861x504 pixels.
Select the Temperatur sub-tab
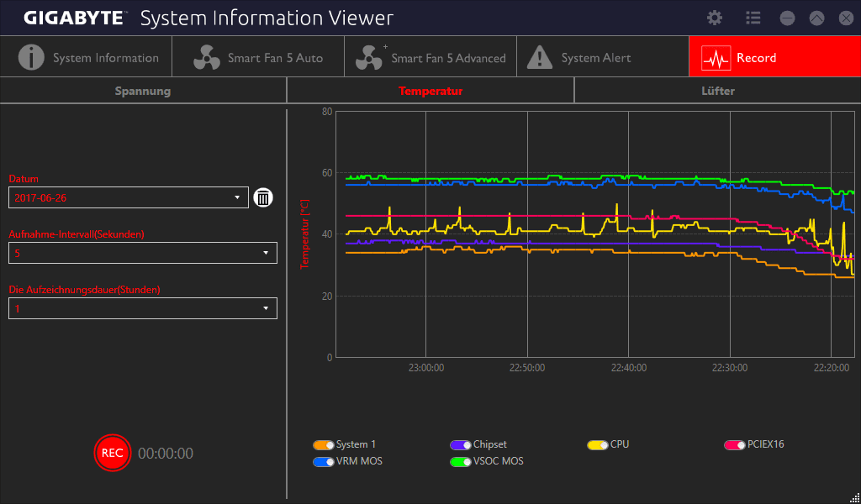(x=430, y=91)
